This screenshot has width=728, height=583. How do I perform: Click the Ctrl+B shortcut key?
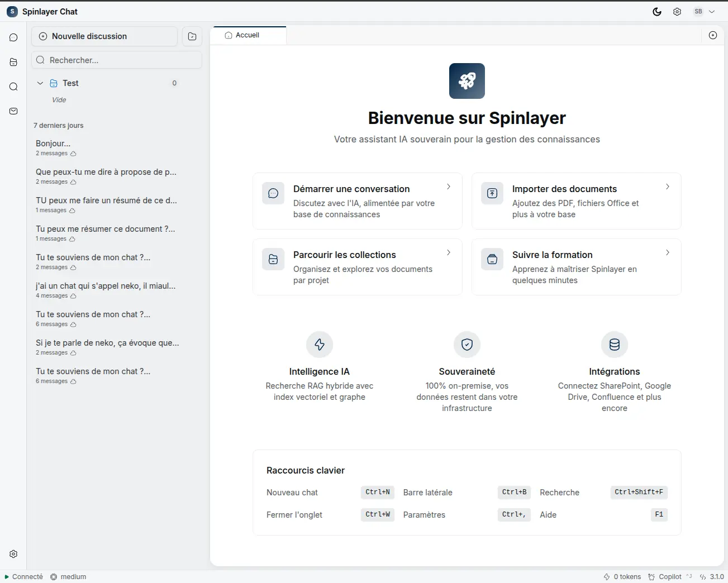click(x=514, y=492)
